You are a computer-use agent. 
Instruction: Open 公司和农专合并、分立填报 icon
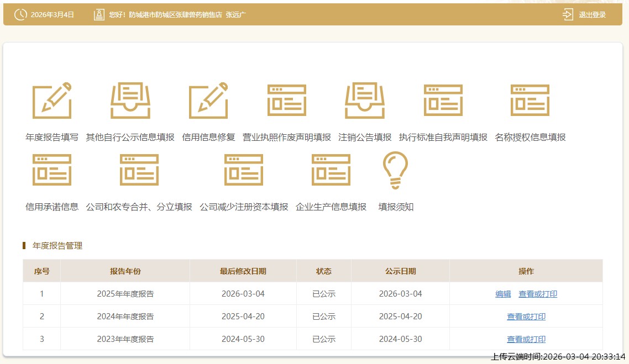pyautogui.click(x=139, y=170)
